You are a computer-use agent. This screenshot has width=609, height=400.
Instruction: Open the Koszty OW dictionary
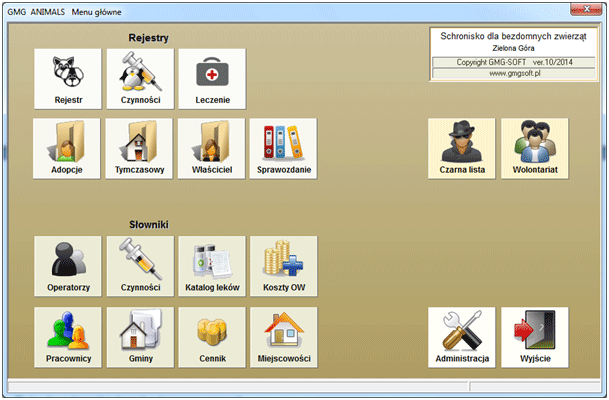point(284,266)
